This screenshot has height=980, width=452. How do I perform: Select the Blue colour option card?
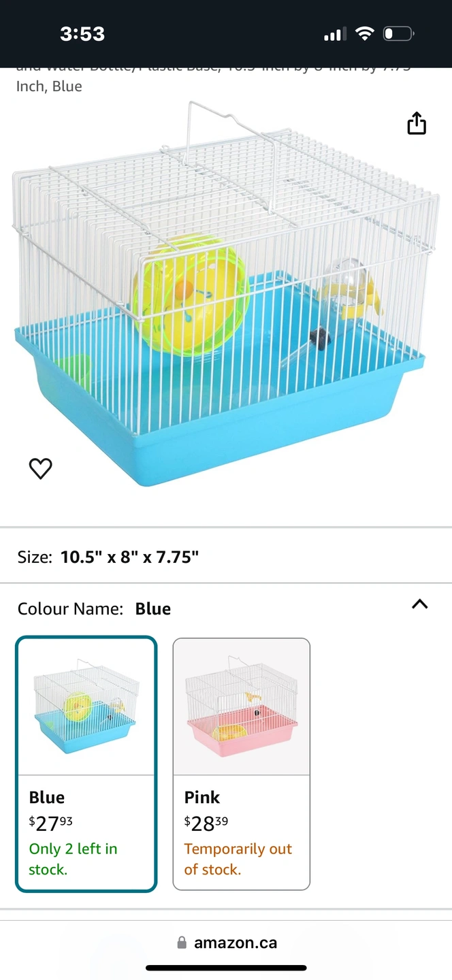tap(86, 764)
